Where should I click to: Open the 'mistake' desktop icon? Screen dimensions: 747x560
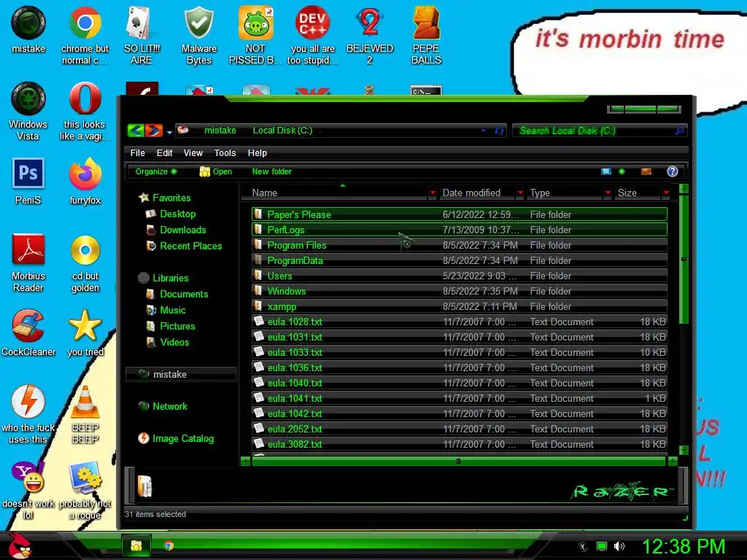[28, 28]
